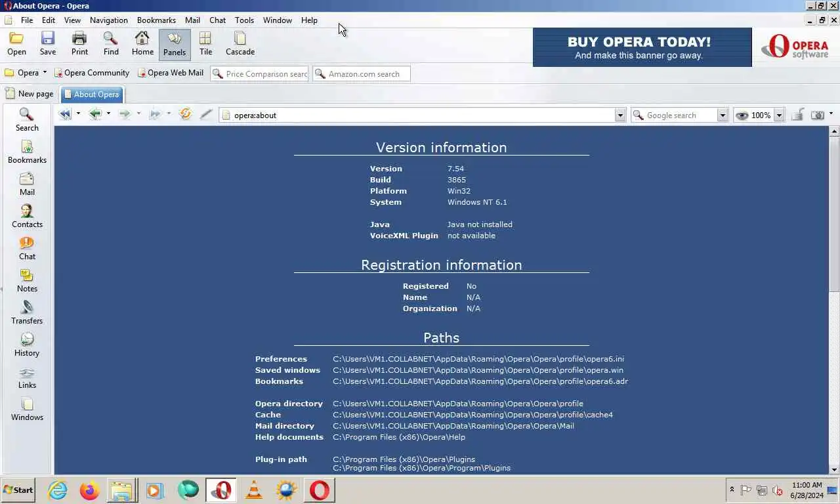The image size is (840, 504).
Task: Open the Tools menu
Action: tap(244, 20)
